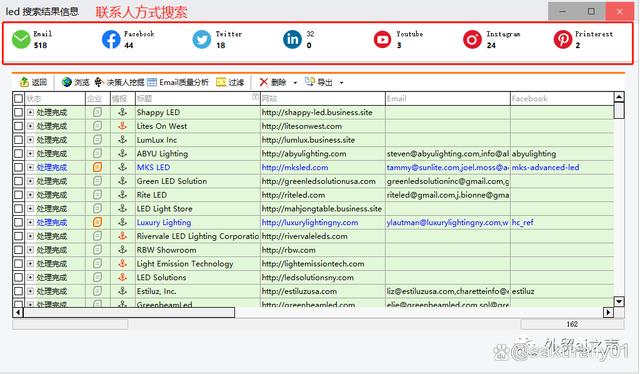Click the company icon in Luxury Lighting row
Image resolution: width=640 pixels, height=374 pixels.
(97, 222)
